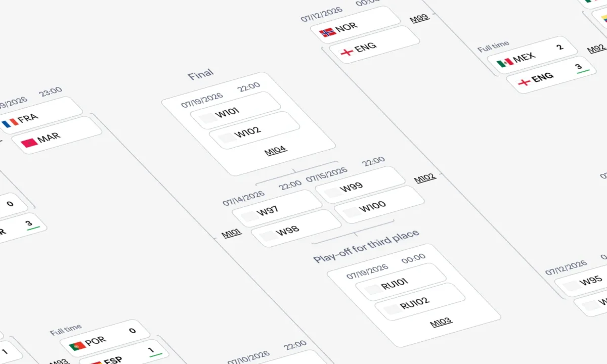607x364 pixels.
Task: Select the FRA team card
Action: pos(39,116)
